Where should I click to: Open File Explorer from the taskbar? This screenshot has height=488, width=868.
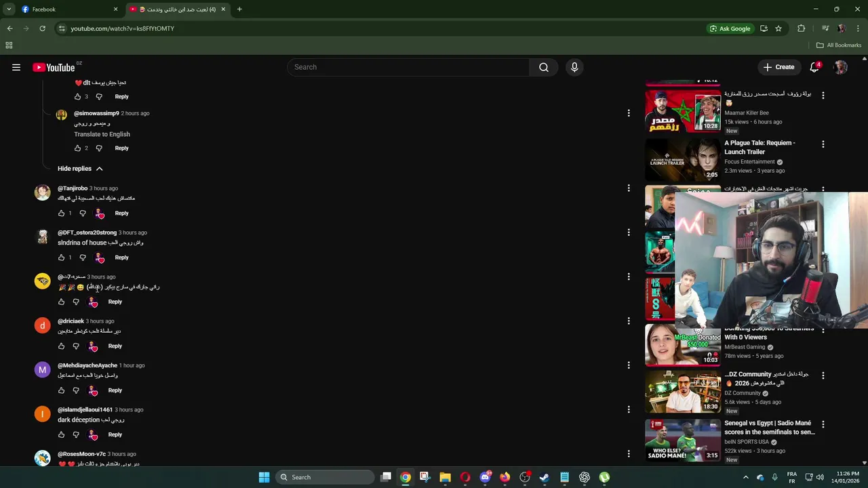445,477
